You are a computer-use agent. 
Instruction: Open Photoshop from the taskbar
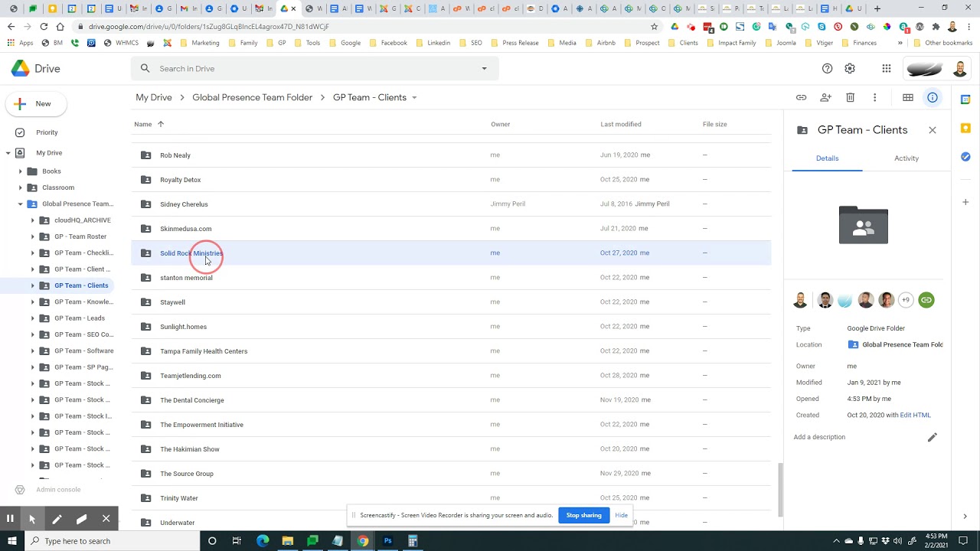pyautogui.click(x=387, y=541)
